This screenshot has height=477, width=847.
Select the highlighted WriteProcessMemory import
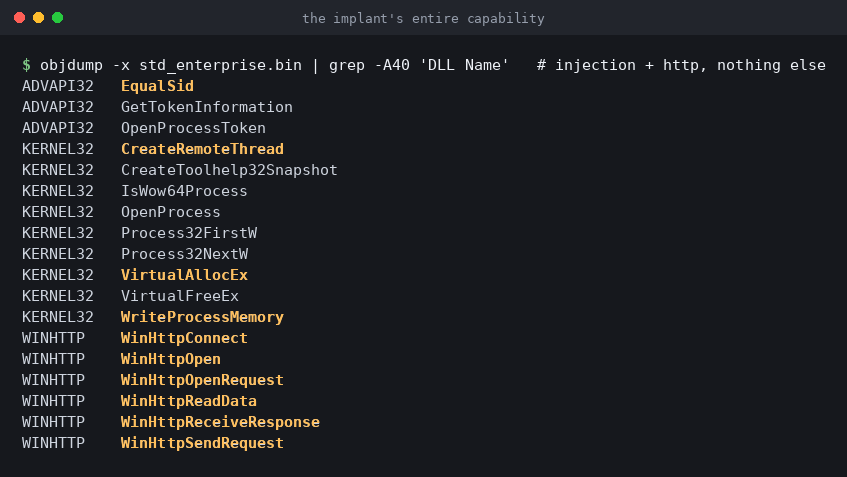[x=203, y=317]
